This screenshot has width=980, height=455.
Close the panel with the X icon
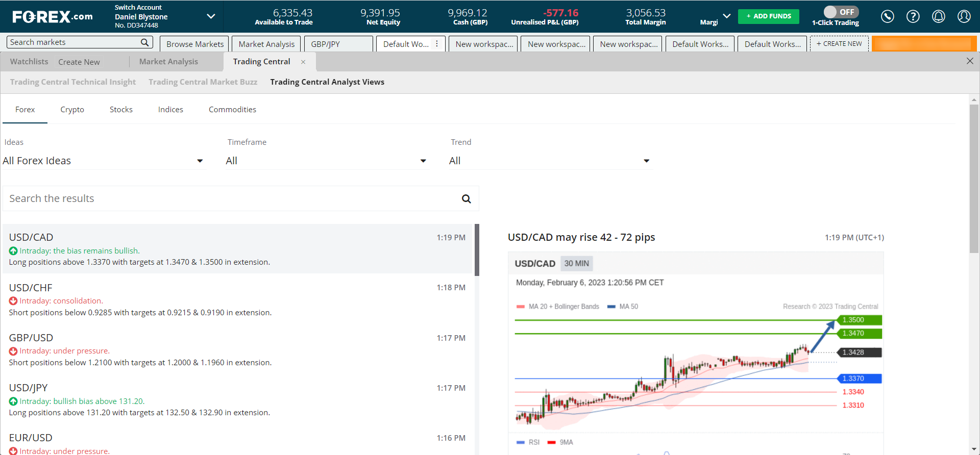(970, 61)
